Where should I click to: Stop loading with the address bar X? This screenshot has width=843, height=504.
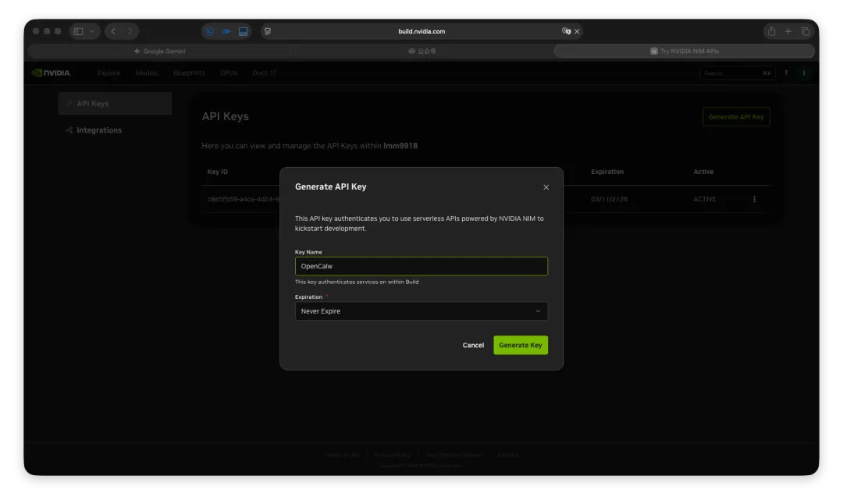(577, 31)
